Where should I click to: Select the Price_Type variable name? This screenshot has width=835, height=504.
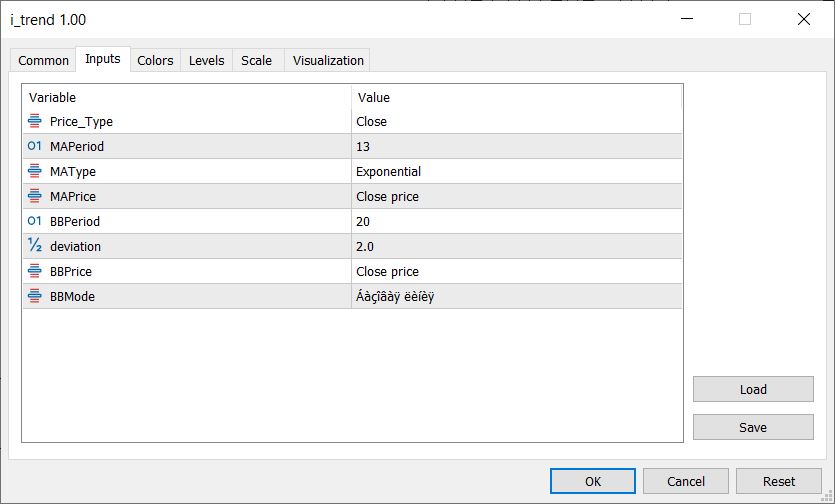[x=81, y=122]
